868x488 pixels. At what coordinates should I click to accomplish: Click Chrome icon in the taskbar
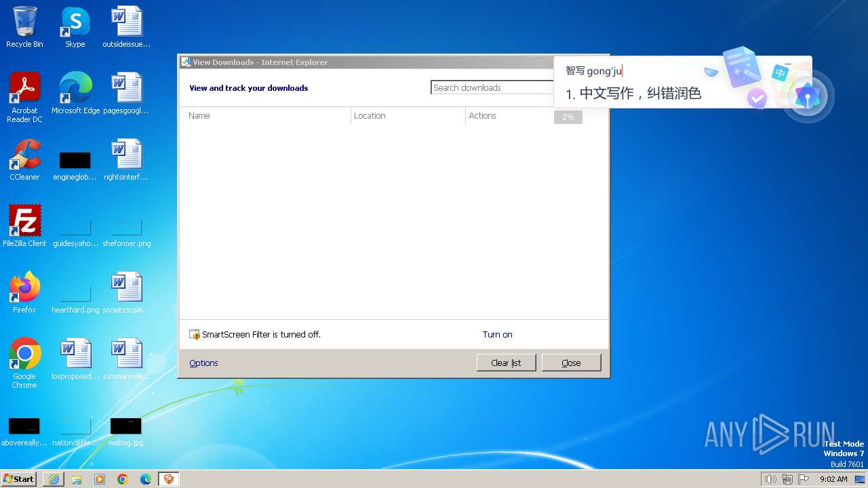pyautogui.click(x=123, y=479)
